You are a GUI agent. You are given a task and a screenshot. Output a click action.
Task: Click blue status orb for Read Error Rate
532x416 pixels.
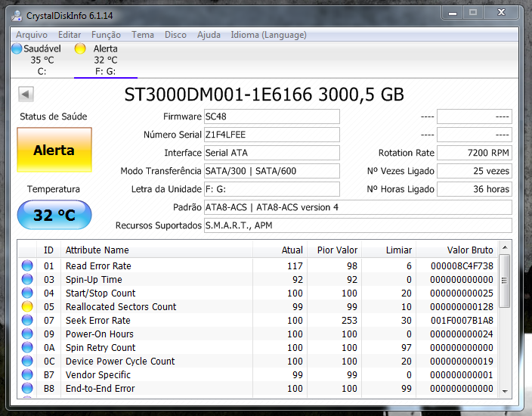[x=27, y=265]
